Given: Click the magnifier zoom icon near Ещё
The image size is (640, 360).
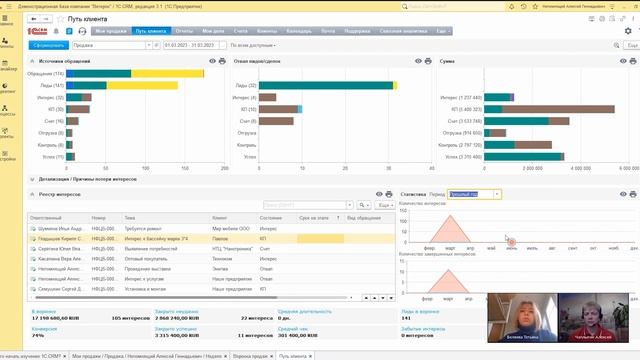Looking at the screenshot, I should [616, 45].
